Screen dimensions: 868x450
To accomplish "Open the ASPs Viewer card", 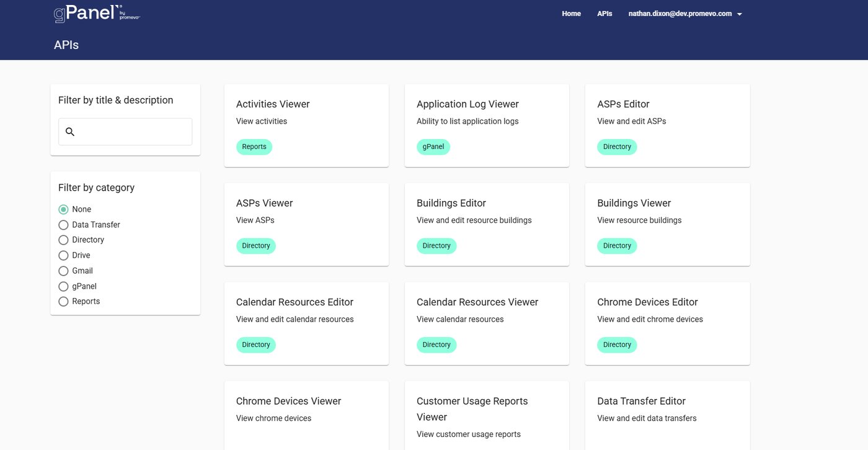I will click(306, 225).
